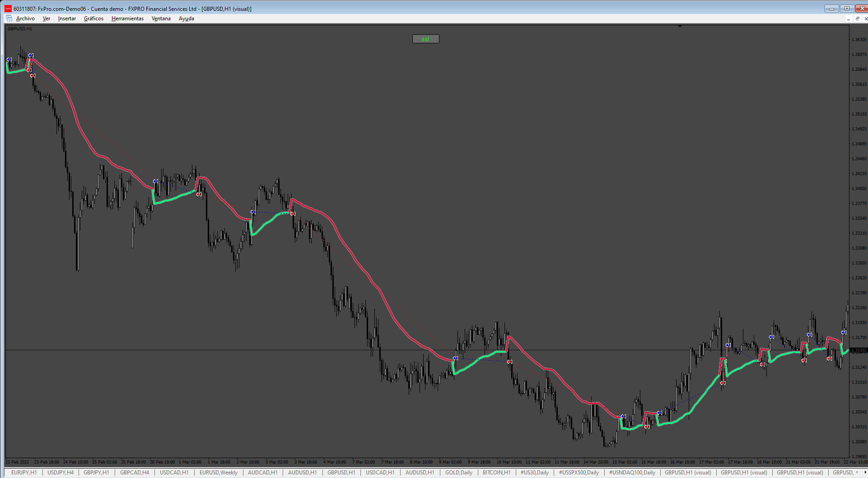Click the chart document icon beside Archivo
The height and width of the screenshot is (478, 868).
click(9, 19)
